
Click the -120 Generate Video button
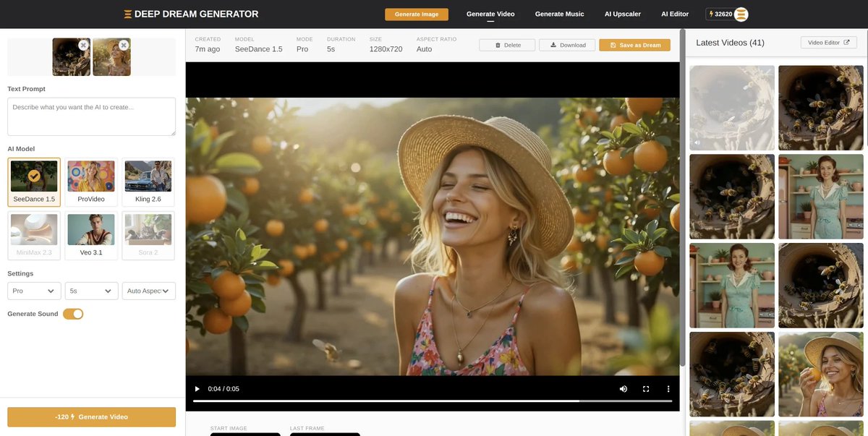coord(92,417)
